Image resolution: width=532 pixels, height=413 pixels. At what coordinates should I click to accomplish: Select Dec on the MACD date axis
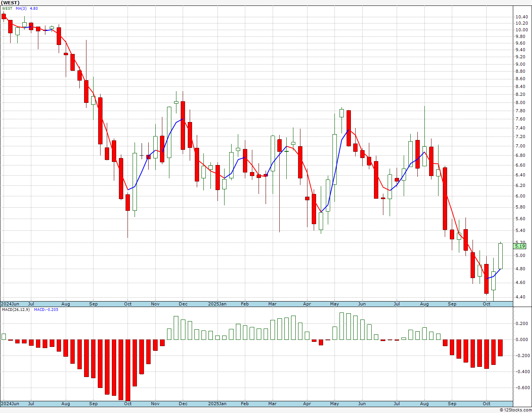[183, 404]
